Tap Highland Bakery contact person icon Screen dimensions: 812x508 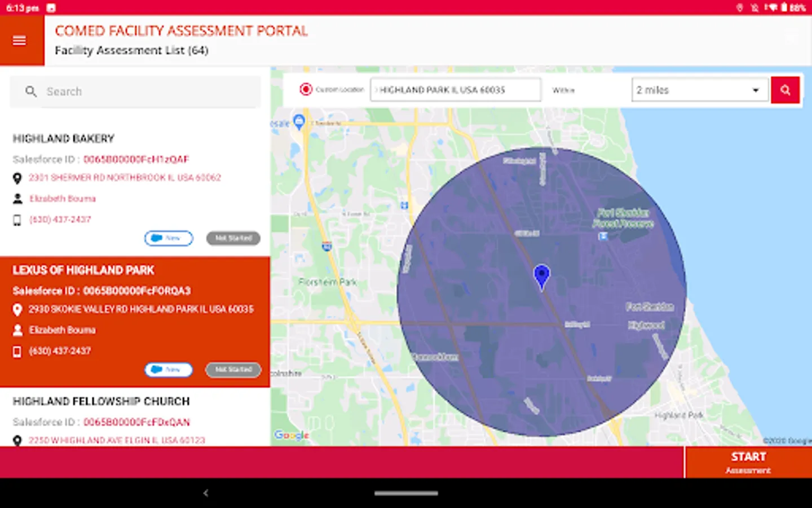(x=17, y=199)
